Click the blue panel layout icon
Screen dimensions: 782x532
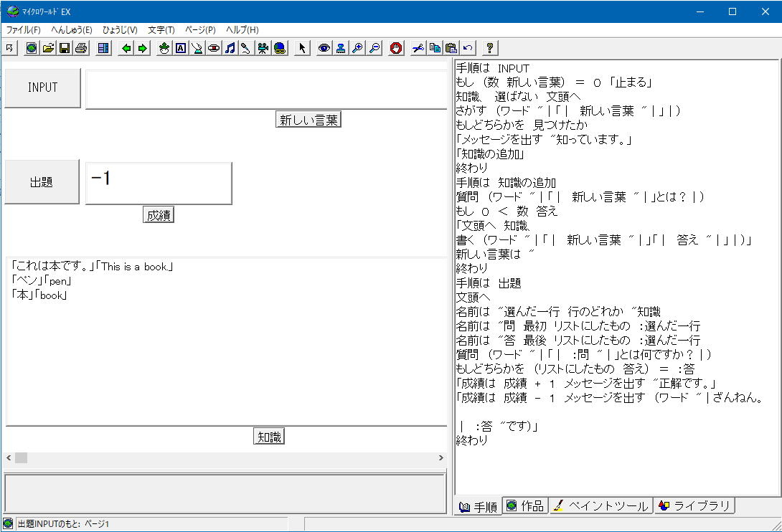[103, 48]
